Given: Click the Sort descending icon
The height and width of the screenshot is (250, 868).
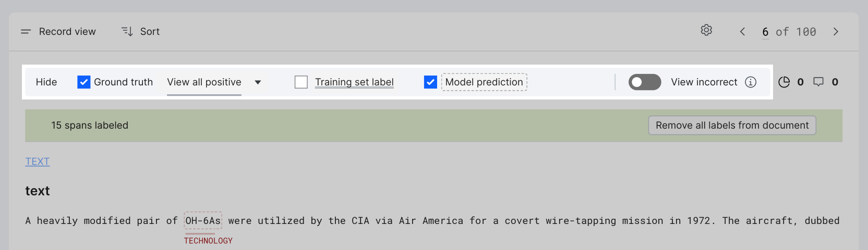Looking at the screenshot, I should tap(127, 32).
